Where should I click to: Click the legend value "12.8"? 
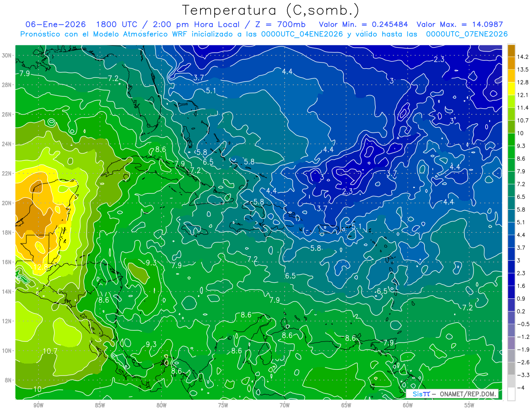tap(523, 82)
